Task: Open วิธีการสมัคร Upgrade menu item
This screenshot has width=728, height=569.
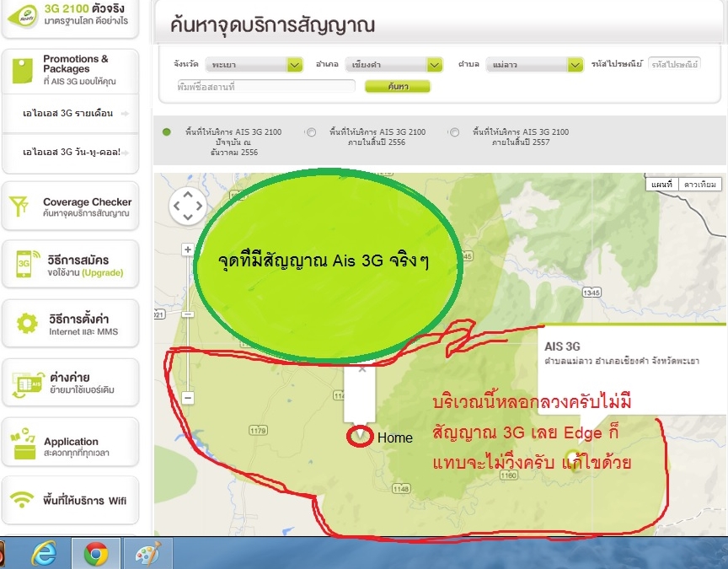Action: click(x=71, y=265)
